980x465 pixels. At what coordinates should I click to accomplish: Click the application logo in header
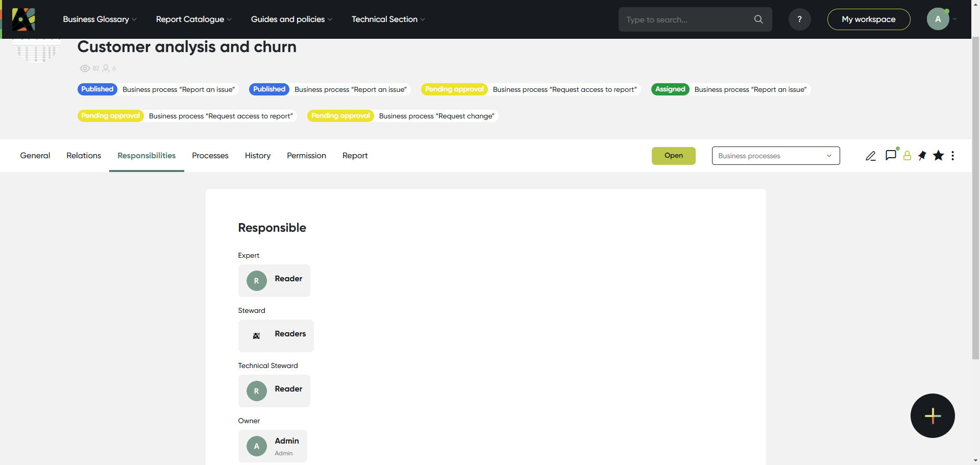point(23,19)
